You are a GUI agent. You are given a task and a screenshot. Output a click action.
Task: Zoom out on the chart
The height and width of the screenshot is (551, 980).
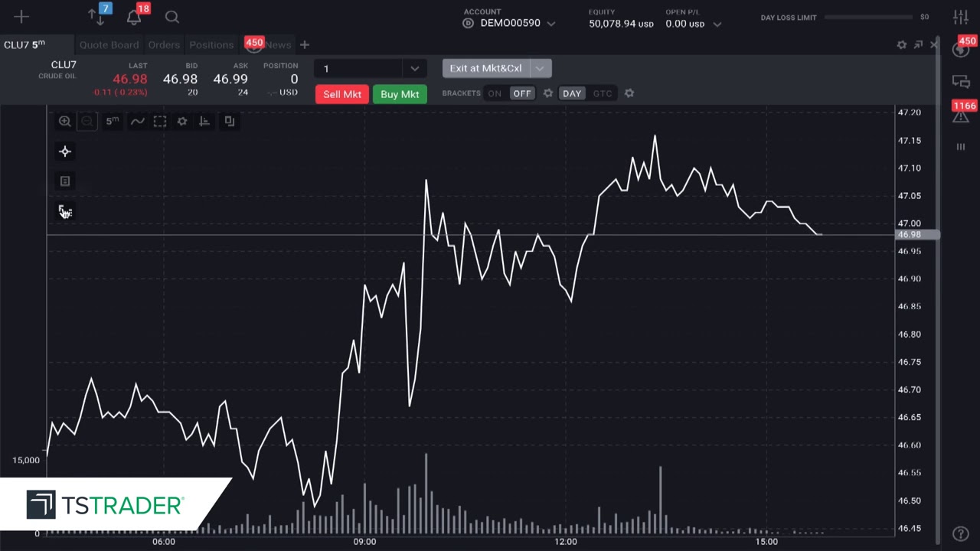87,121
